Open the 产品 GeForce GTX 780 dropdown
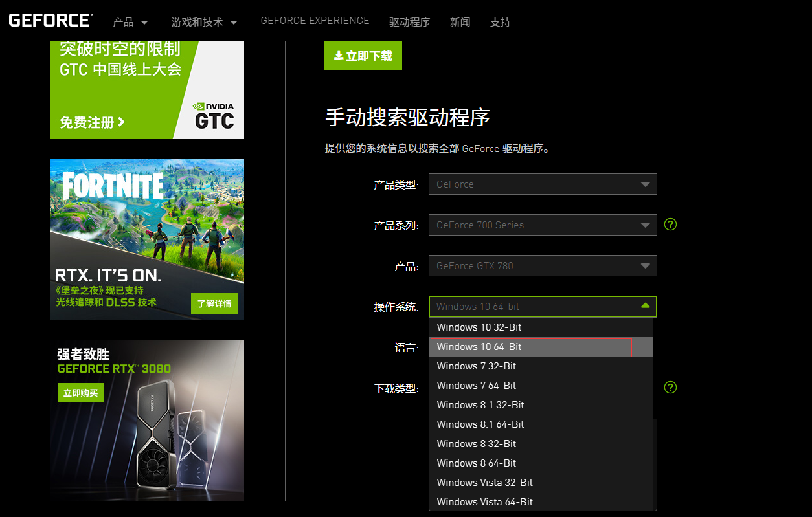Image resolution: width=812 pixels, height=517 pixels. click(543, 266)
